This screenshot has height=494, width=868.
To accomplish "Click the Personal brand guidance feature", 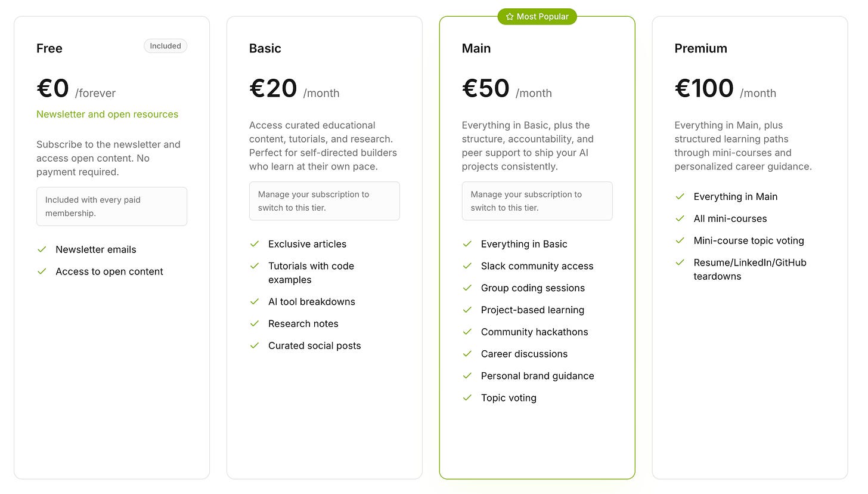I will pyautogui.click(x=538, y=376).
